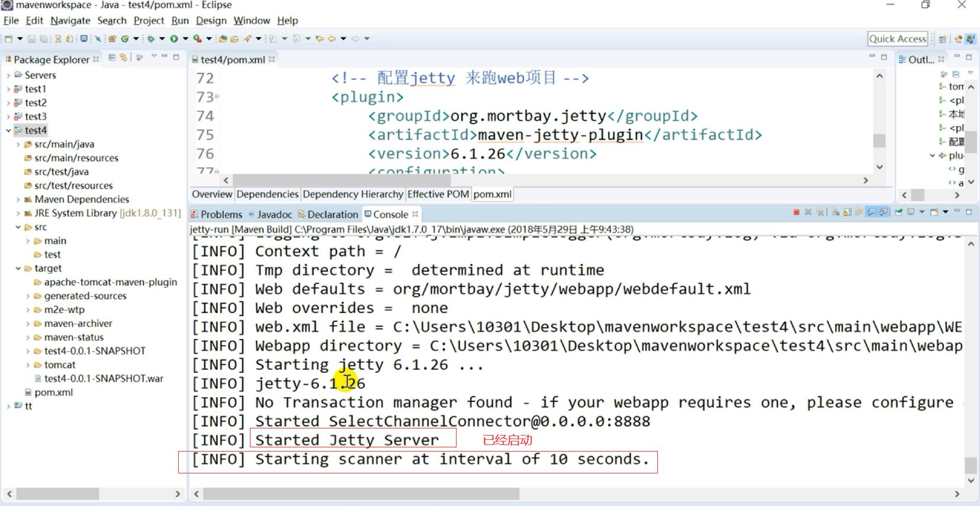Click the Save icon in main toolbar
Viewport: 980px width, 506px height.
click(31, 39)
